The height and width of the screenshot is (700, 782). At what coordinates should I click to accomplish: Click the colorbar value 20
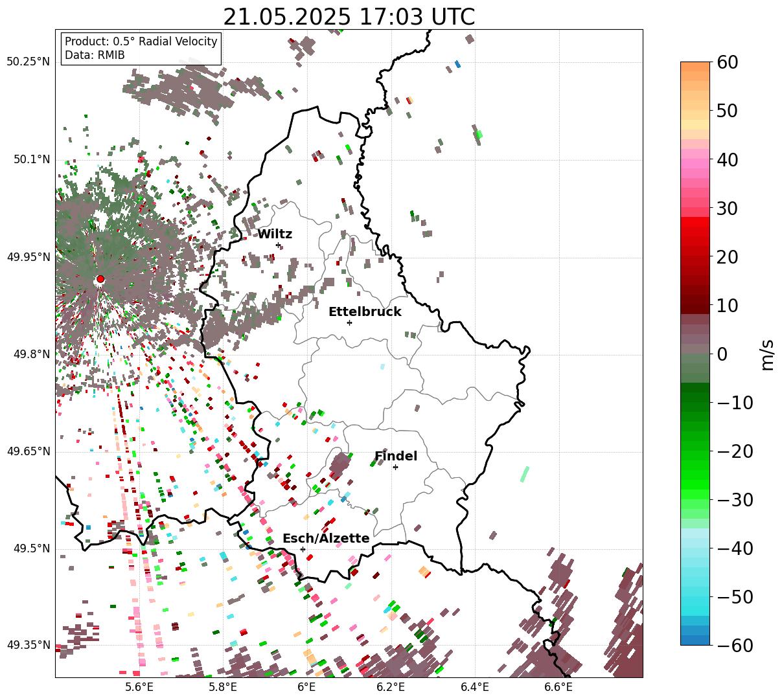[x=727, y=257]
